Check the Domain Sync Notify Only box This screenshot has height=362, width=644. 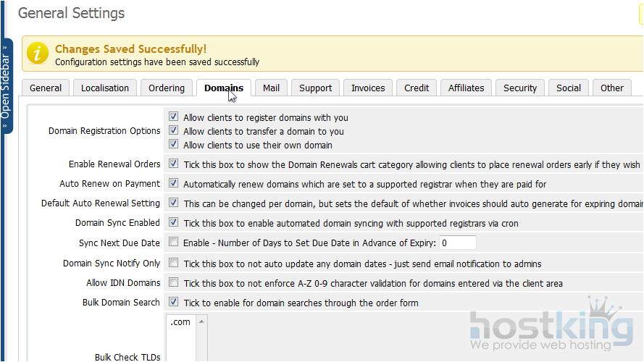[x=174, y=264]
